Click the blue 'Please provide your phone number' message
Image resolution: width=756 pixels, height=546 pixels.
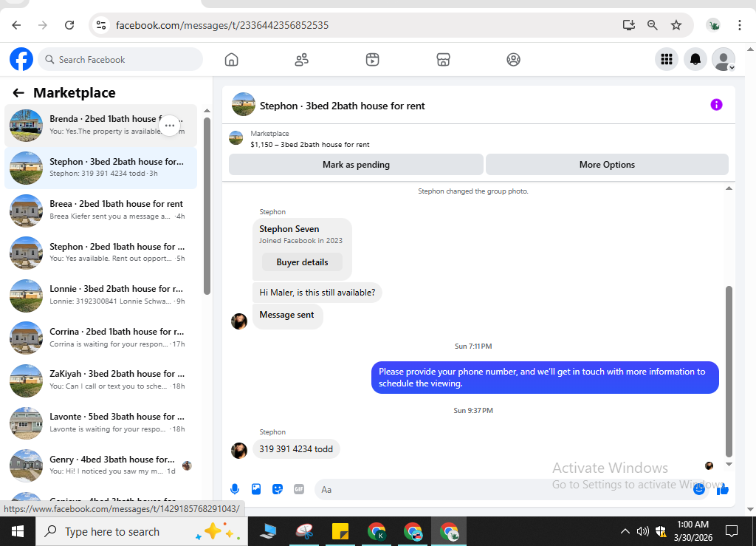click(x=545, y=378)
